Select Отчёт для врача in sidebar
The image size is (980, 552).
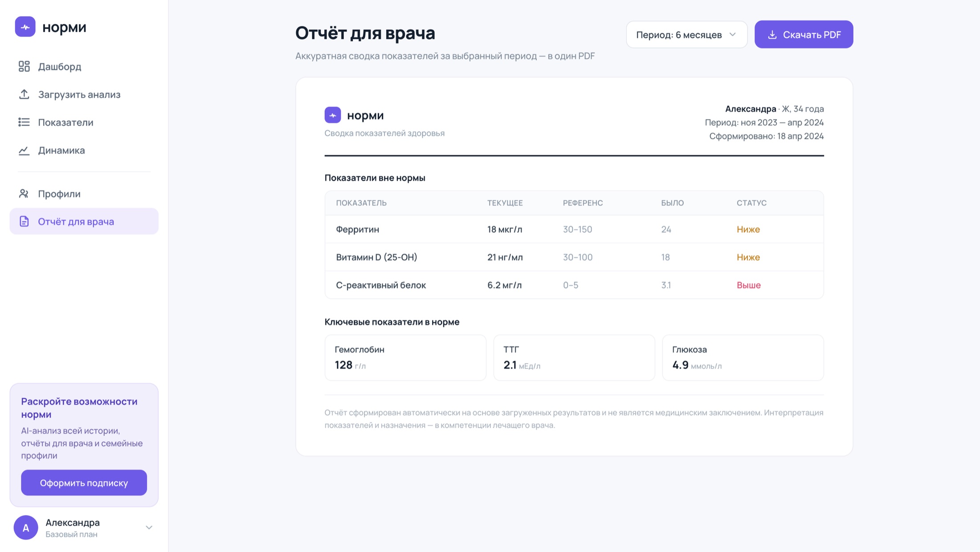(x=84, y=221)
